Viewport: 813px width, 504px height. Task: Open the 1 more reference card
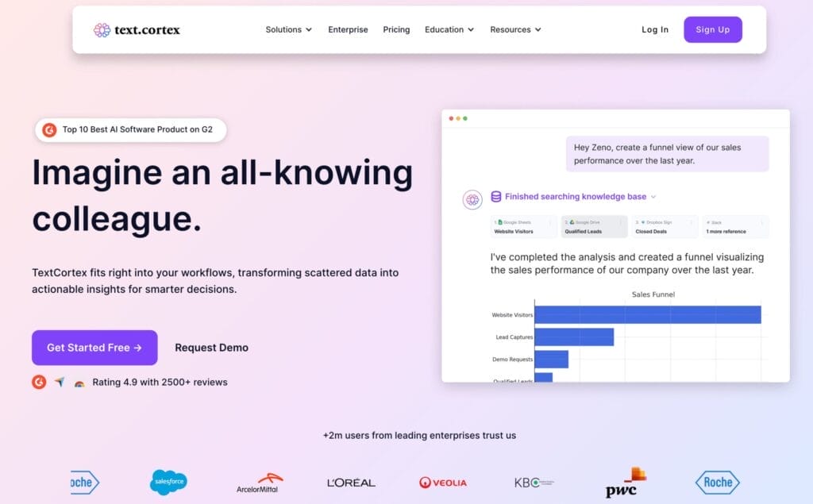tap(736, 226)
